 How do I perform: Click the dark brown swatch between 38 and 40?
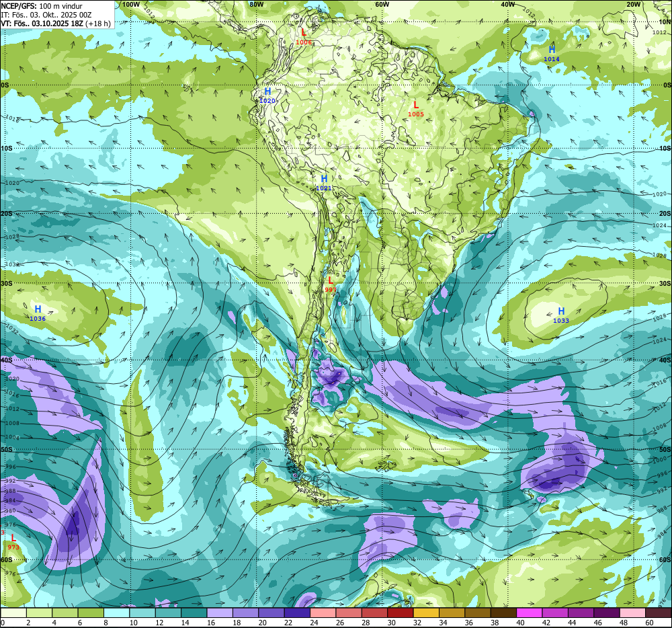coord(503,613)
